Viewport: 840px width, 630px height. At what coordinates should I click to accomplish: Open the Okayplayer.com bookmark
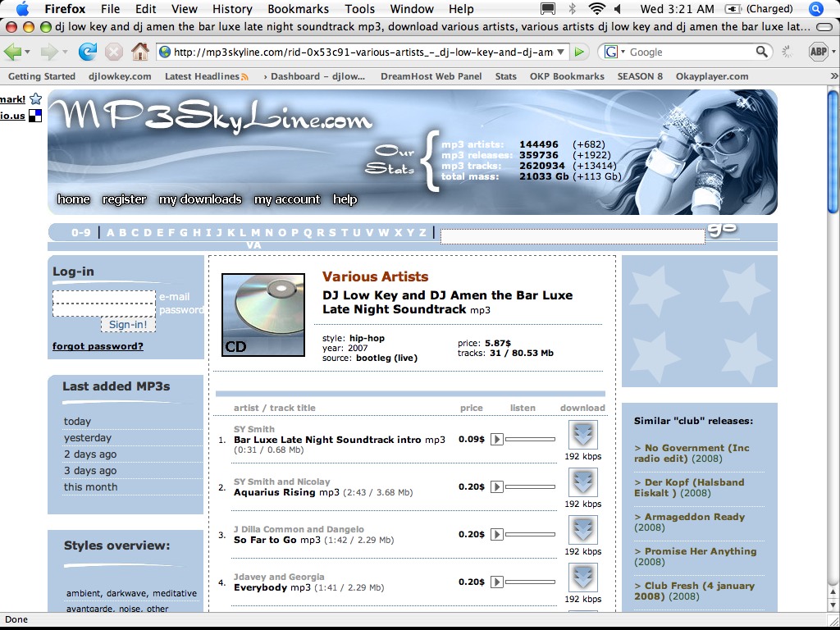[x=712, y=76]
